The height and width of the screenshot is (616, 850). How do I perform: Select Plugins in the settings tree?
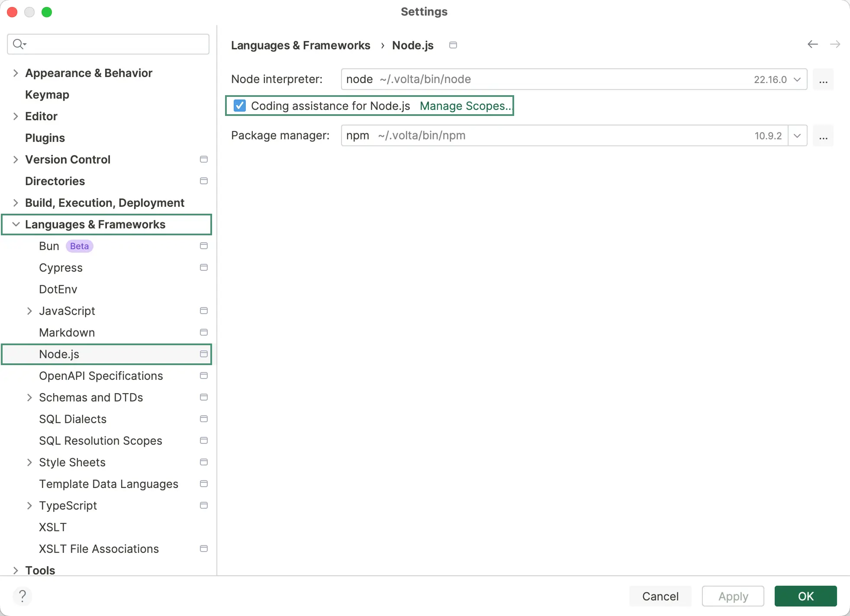coord(45,138)
